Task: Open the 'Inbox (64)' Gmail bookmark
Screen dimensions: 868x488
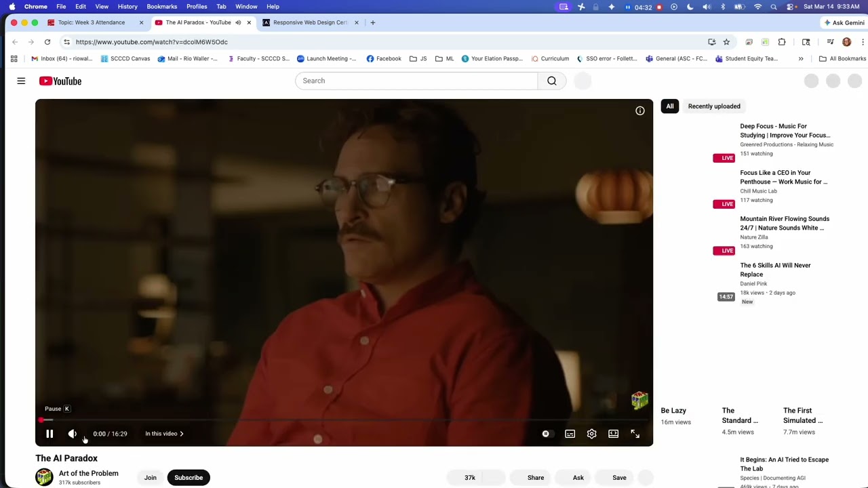Action: tap(62, 59)
